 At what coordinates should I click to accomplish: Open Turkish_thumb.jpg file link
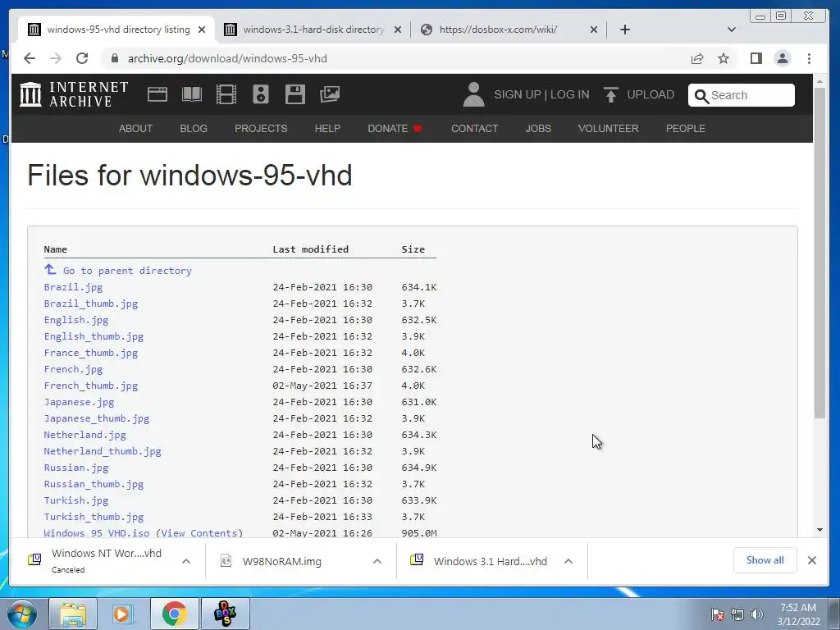pyautogui.click(x=94, y=517)
